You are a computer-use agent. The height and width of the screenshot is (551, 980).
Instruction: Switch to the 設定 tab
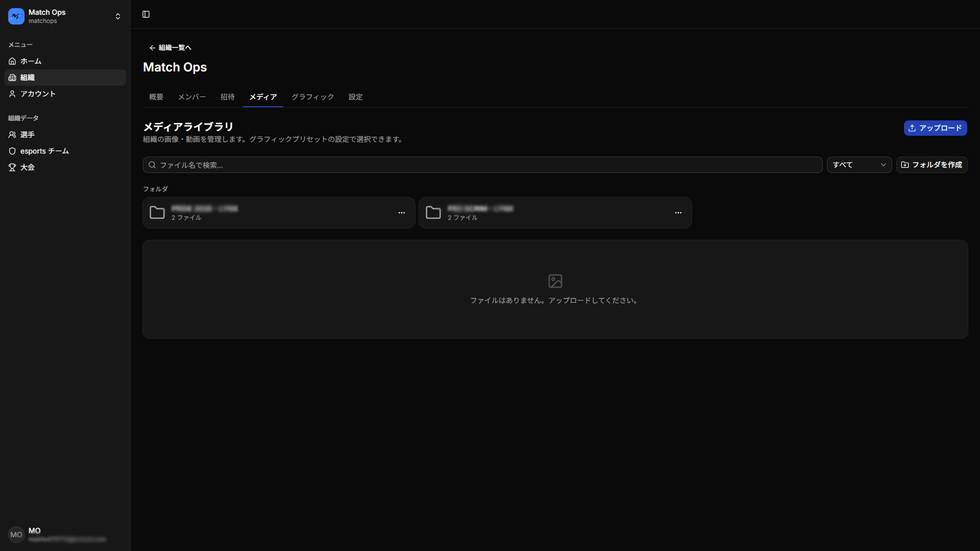(356, 97)
